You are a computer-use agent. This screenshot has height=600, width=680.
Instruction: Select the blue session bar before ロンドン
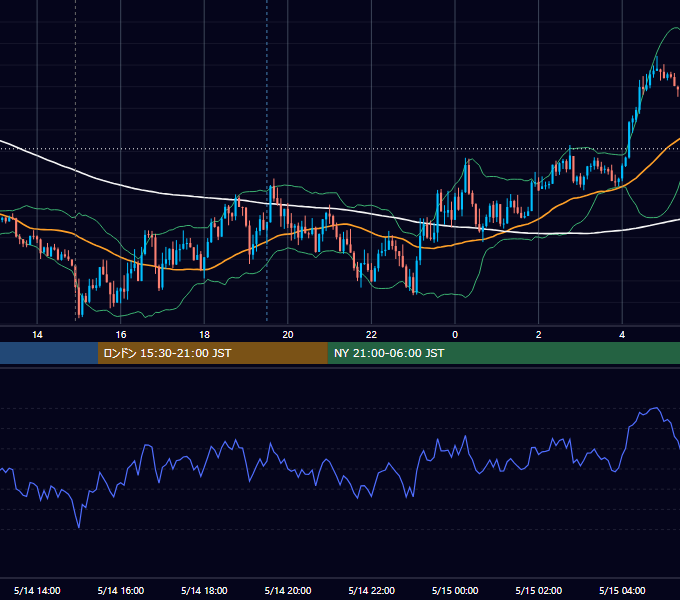pyautogui.click(x=49, y=353)
